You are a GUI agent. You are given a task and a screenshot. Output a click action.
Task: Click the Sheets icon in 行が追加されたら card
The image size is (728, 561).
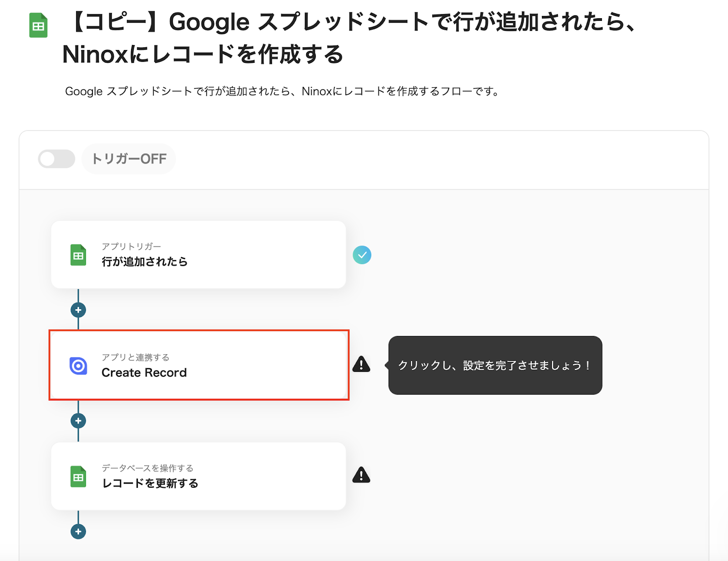click(78, 255)
